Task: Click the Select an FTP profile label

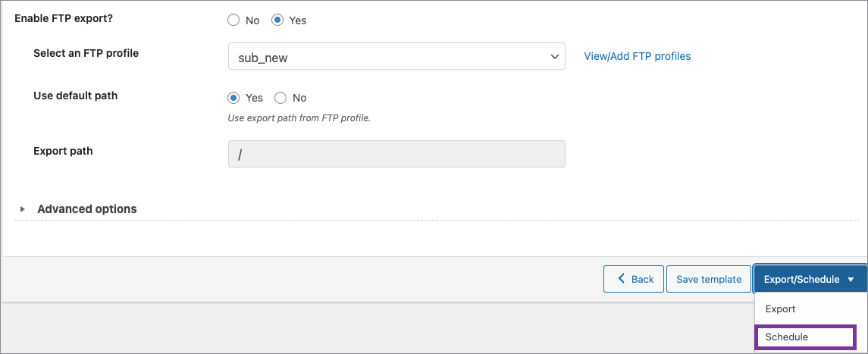Action: [86, 53]
